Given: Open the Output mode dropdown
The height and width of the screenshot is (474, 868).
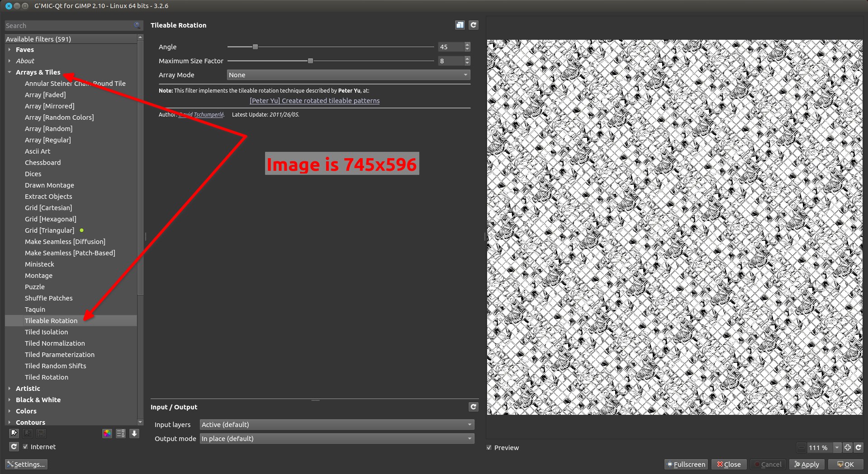Looking at the screenshot, I should pos(337,438).
